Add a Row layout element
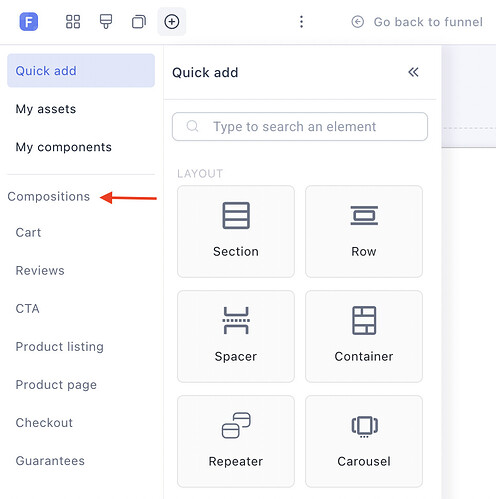Screen dimensions: 496x499 click(364, 232)
